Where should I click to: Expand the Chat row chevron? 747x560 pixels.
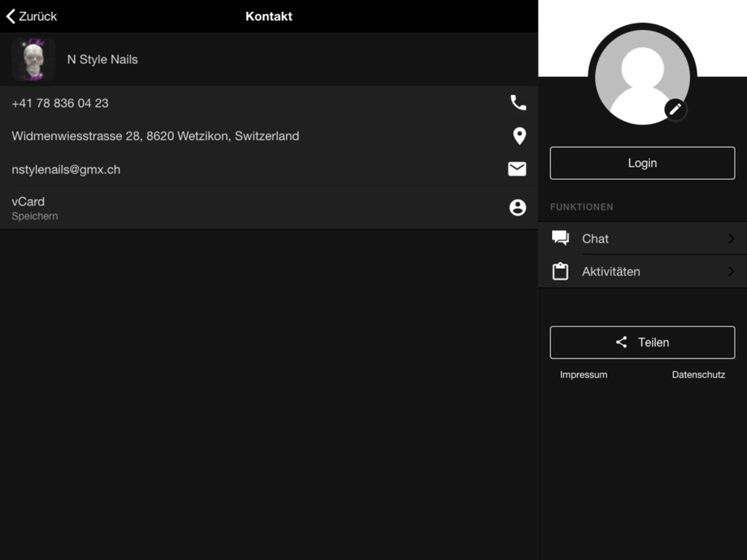click(731, 239)
